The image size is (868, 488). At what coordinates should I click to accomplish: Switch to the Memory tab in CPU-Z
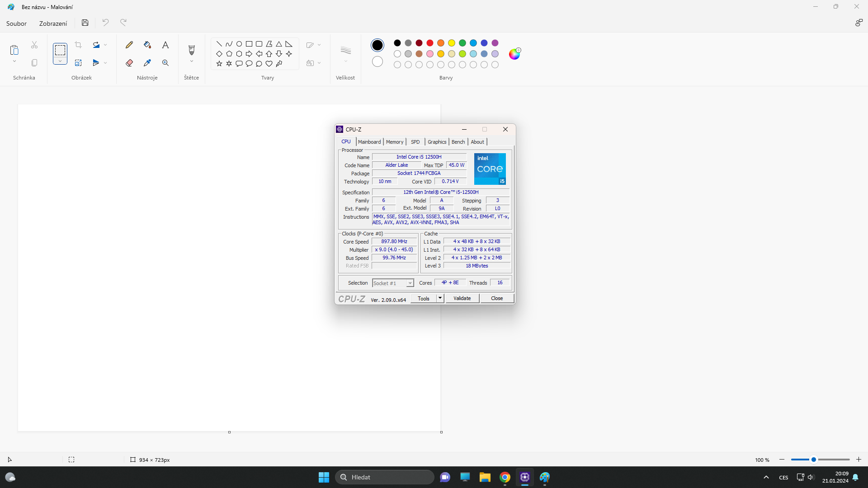pyautogui.click(x=394, y=142)
